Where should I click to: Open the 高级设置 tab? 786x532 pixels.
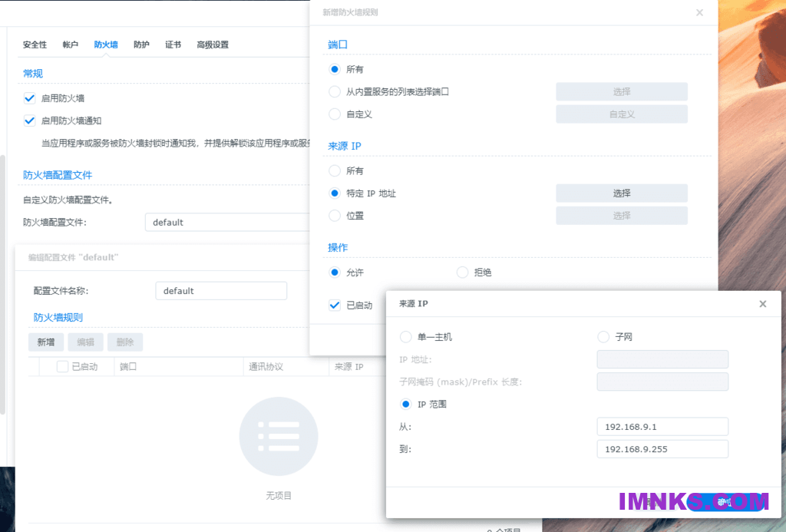tap(213, 45)
